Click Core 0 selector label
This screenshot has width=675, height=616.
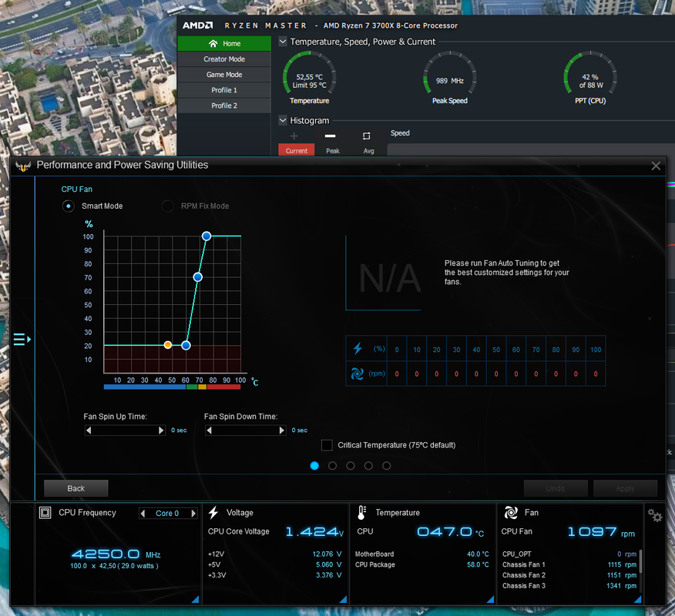[x=167, y=513]
